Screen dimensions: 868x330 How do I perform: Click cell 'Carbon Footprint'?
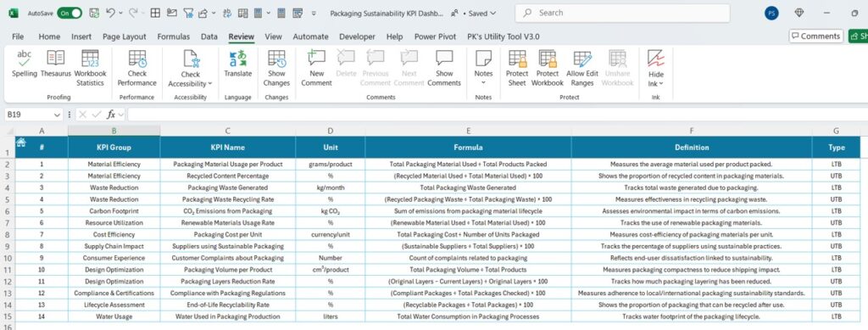click(114, 211)
